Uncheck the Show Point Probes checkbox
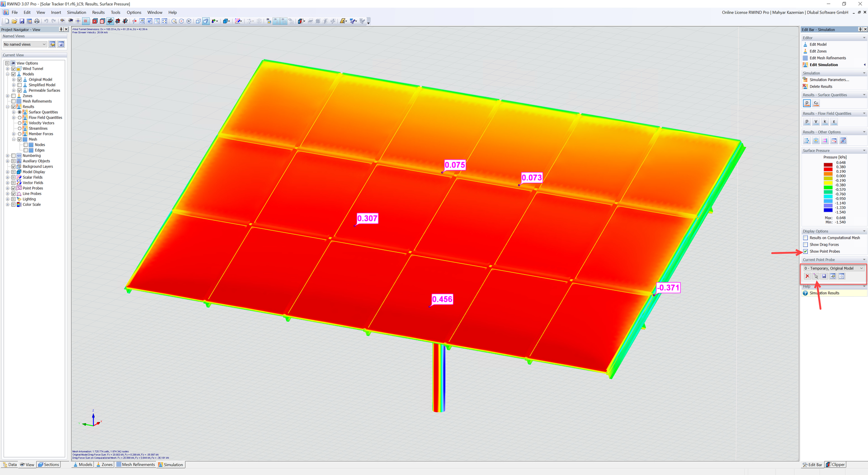 coord(806,252)
